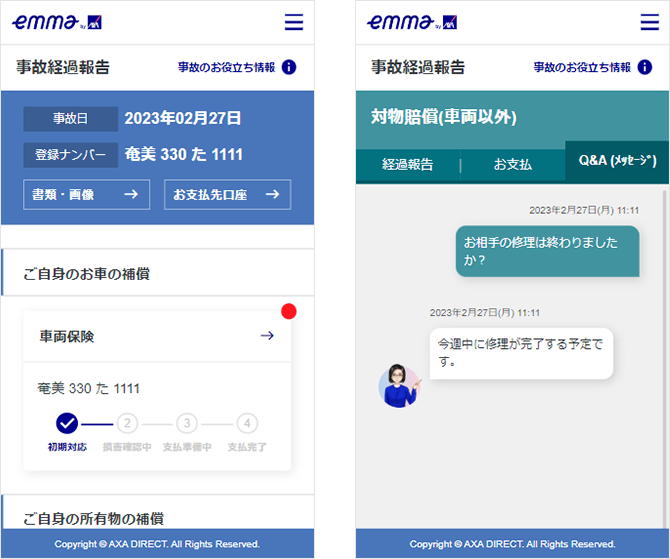
Task: Click AXA DIRECT copyright footer on right screen
Action: (x=512, y=544)
